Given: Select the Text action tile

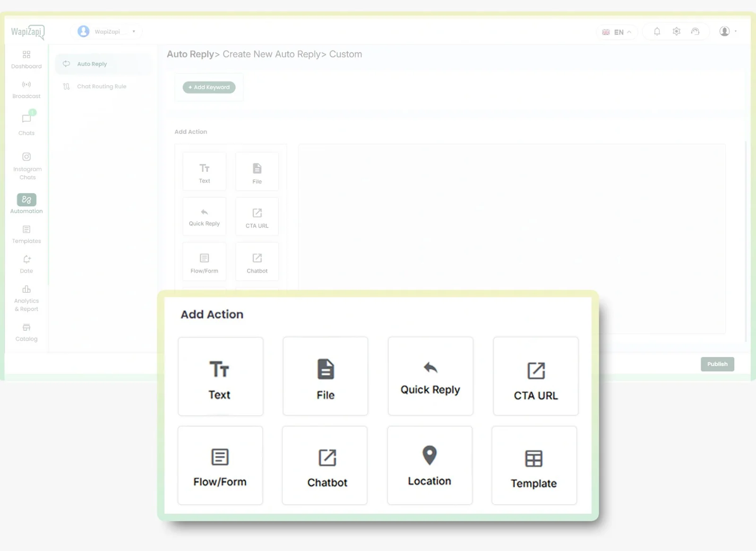Looking at the screenshot, I should [220, 376].
